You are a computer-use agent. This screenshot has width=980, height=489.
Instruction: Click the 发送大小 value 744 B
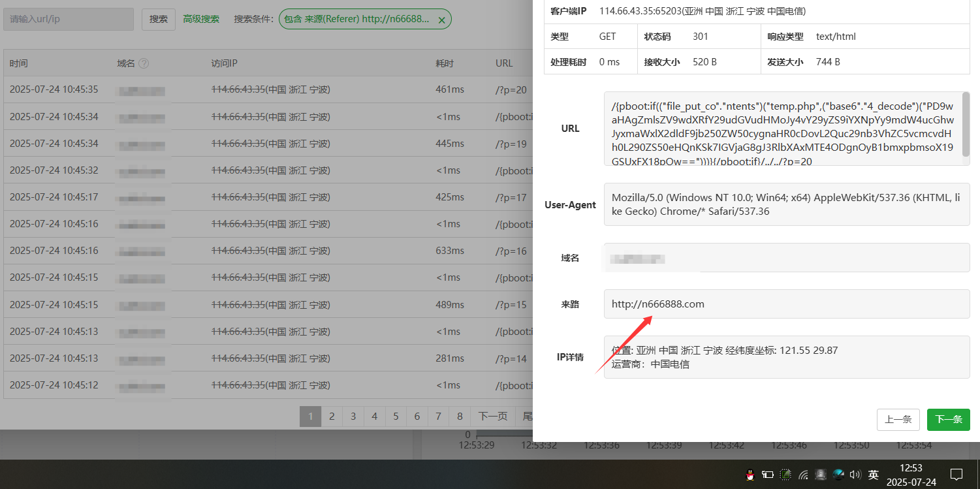click(x=828, y=62)
